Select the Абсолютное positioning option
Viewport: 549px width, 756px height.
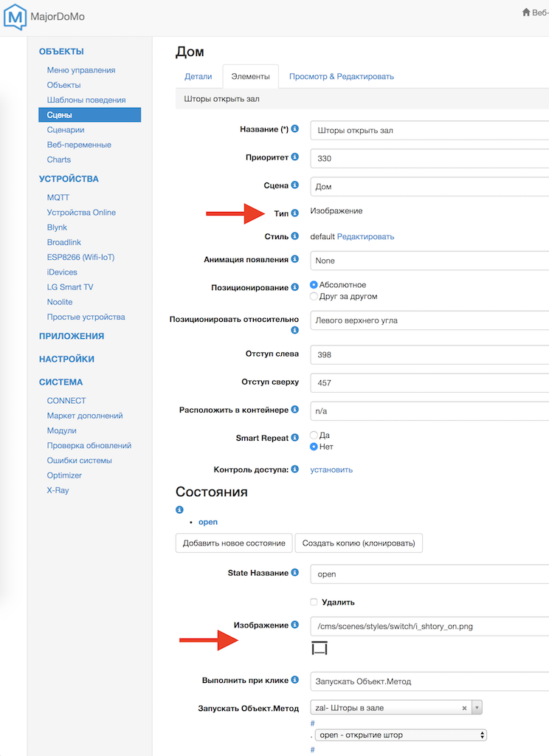[x=314, y=284]
